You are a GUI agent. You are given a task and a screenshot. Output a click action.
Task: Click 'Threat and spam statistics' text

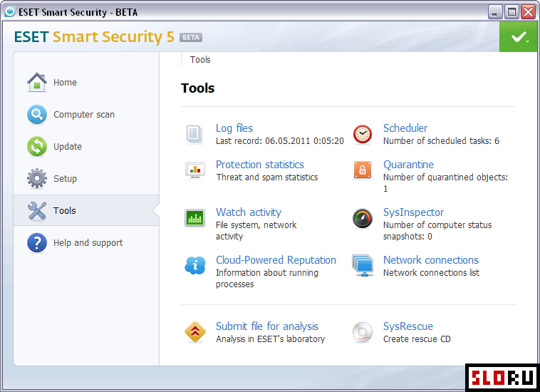point(267,177)
